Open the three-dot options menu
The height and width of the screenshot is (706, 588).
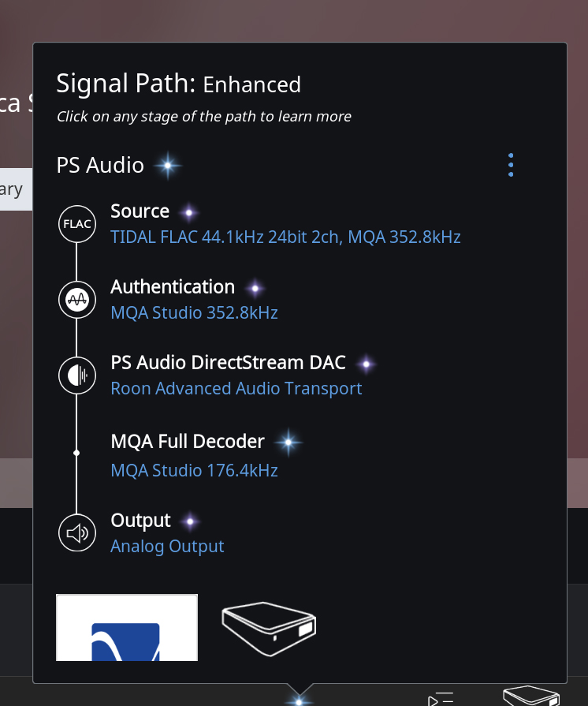point(511,165)
